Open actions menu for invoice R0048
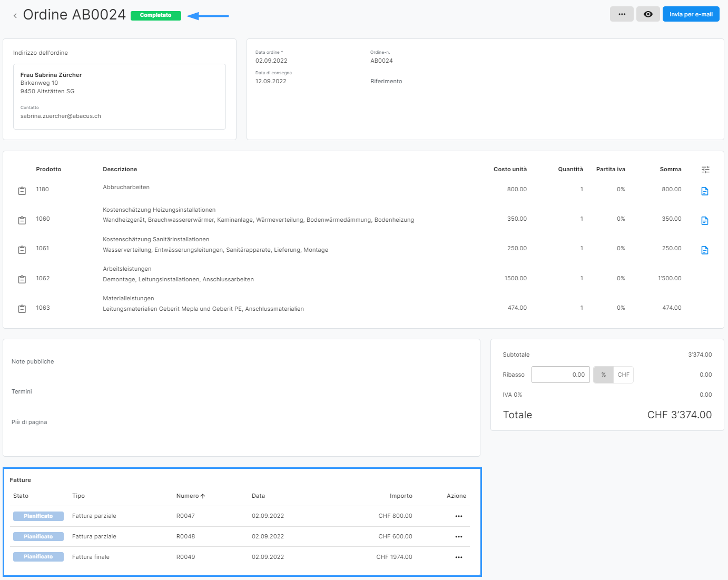This screenshot has height=580, width=728. (x=458, y=537)
